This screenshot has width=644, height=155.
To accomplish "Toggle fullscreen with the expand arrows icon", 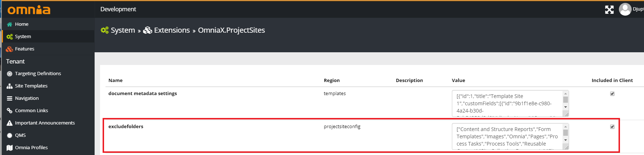I will click(x=609, y=10).
